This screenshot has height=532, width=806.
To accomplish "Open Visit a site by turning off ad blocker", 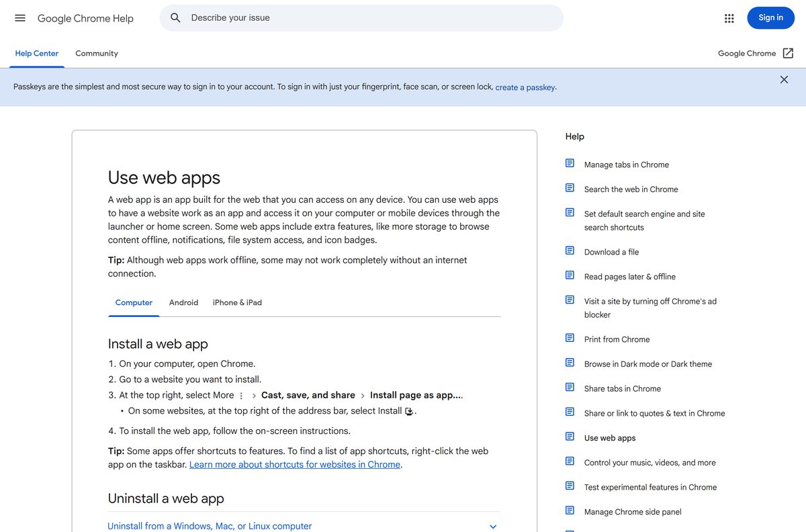I will [x=650, y=308].
